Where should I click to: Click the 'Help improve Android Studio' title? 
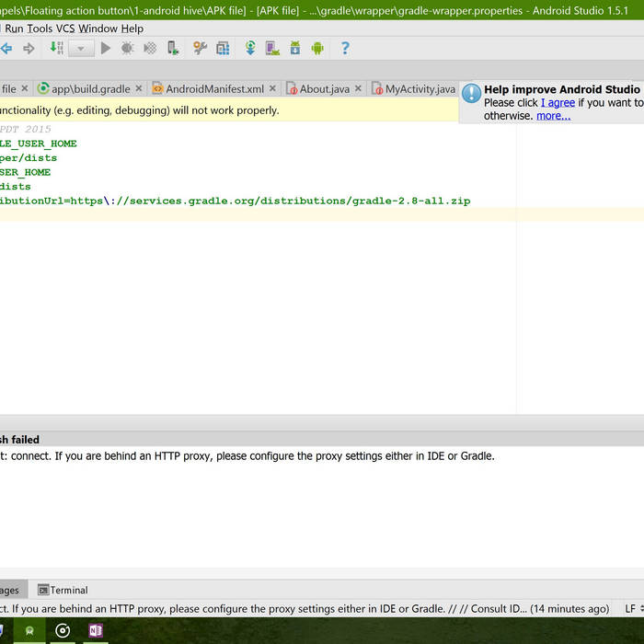[x=562, y=89]
